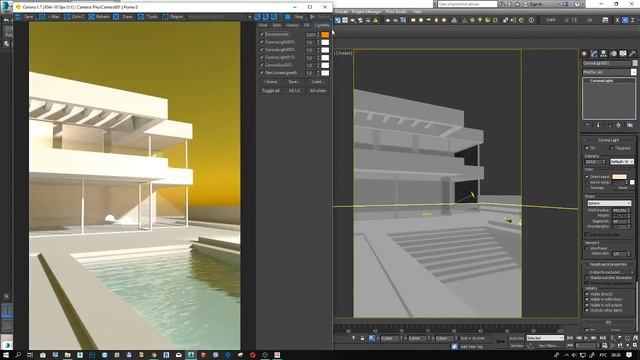Collapse the Corona Light rollout

pos(608,140)
